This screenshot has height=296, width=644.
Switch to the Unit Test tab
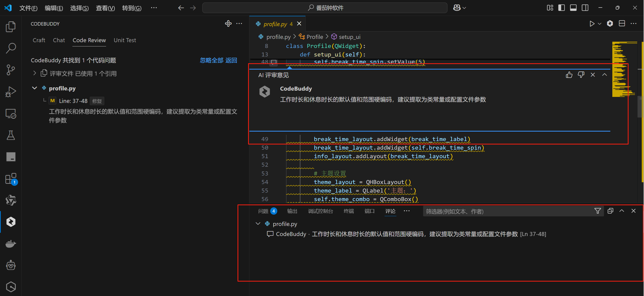(x=125, y=40)
